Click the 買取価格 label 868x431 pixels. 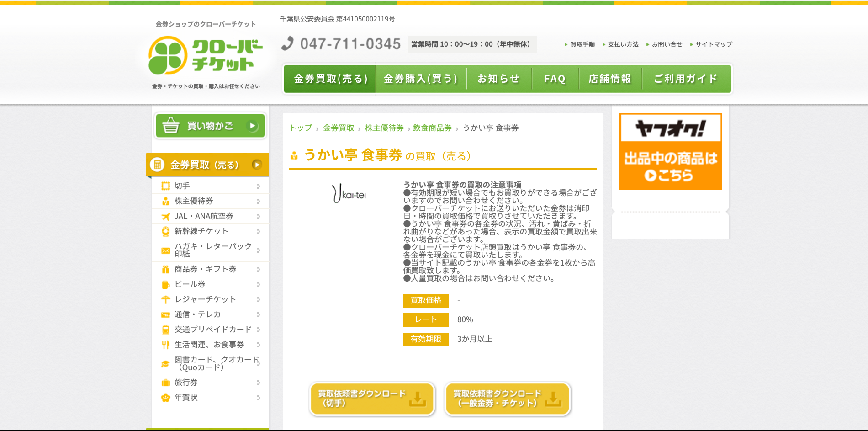(x=426, y=300)
